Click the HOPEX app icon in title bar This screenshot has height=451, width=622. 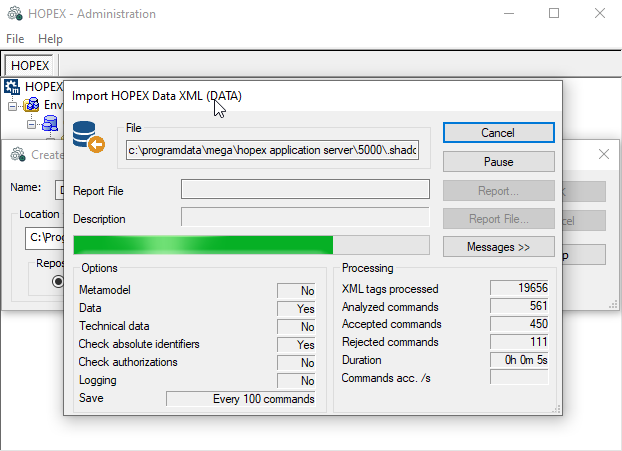click(x=13, y=14)
